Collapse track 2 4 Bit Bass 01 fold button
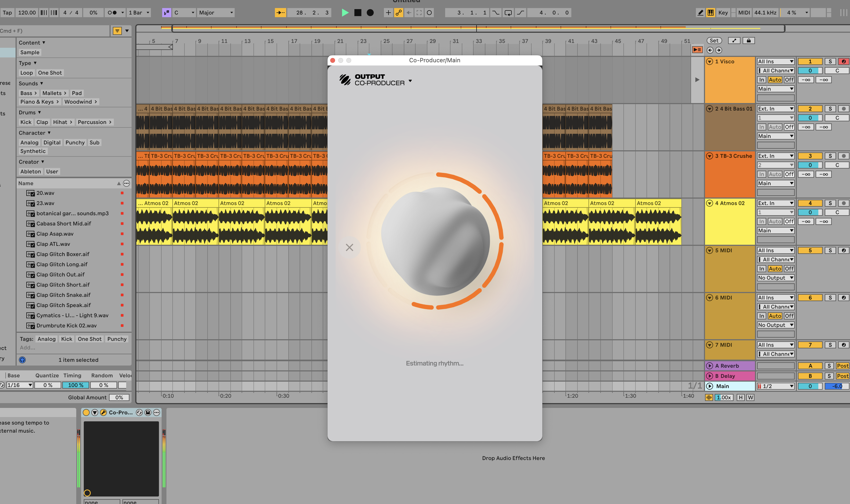 [x=709, y=109]
